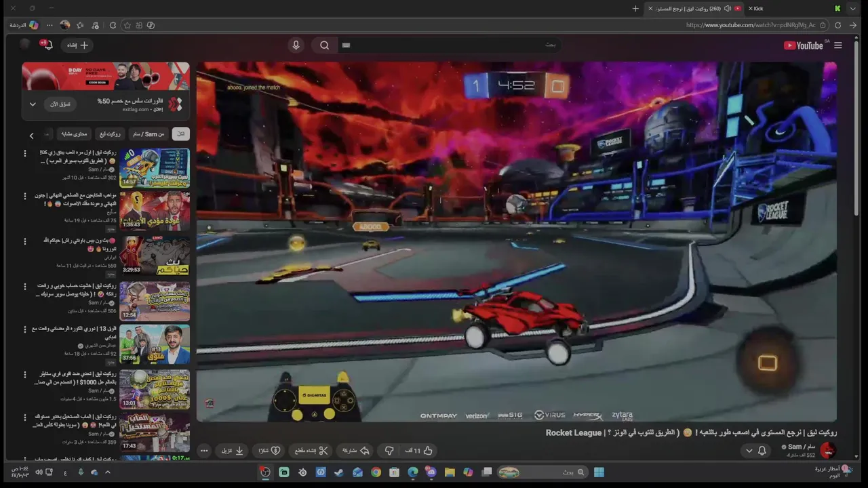The height and width of the screenshot is (488, 868).
Task: Send Thanks (شكرًا) to creator
Action: pos(269,451)
